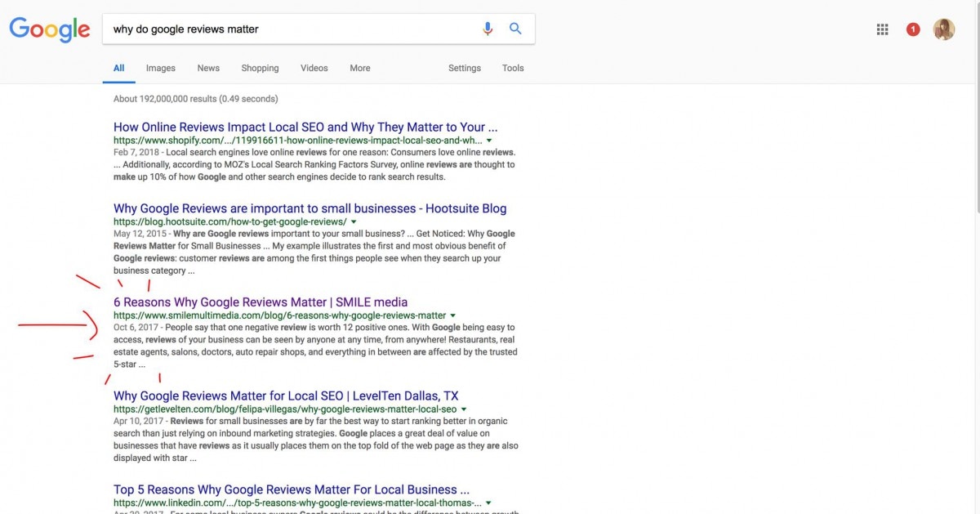
Task: Click the smilemultimedia.com green URL
Action: pyautogui.click(x=280, y=315)
